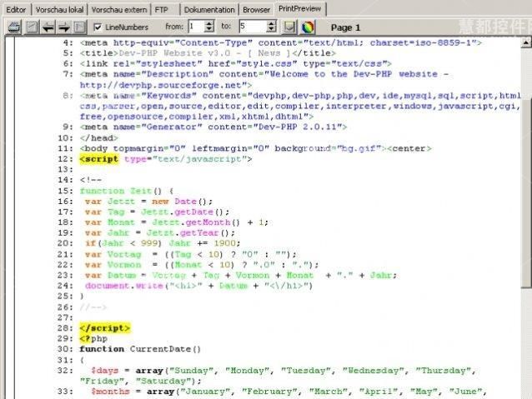The width and height of the screenshot is (532, 399).
Task: Click '$months' variable on line 33
Action: pyautogui.click(x=110, y=392)
